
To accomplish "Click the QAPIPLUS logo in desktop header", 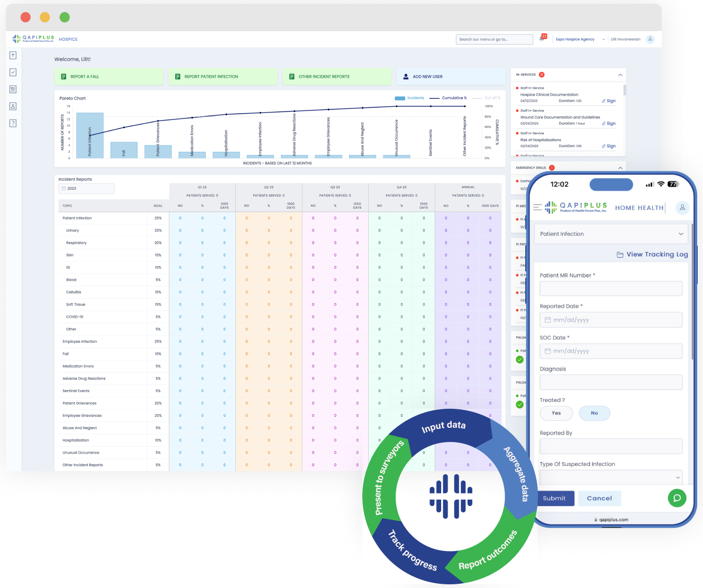I will [33, 39].
